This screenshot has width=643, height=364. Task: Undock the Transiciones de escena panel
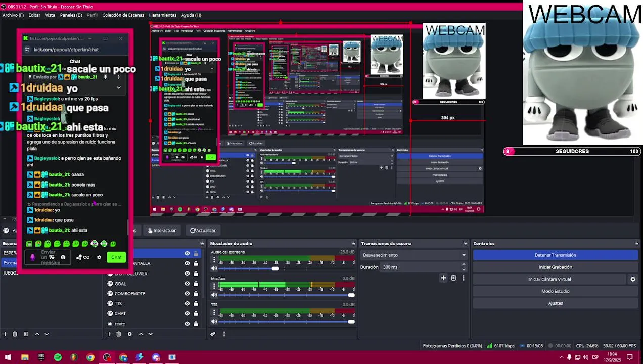465,243
